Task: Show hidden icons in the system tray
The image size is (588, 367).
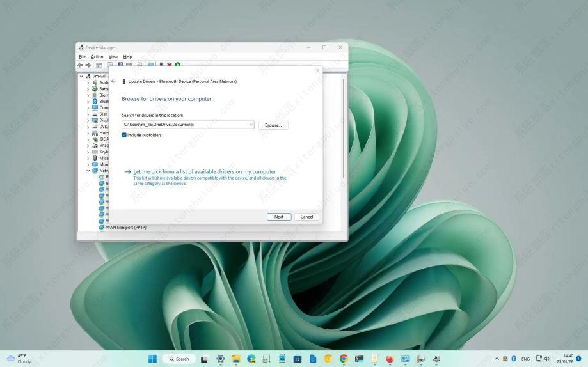Action: [x=497, y=359]
